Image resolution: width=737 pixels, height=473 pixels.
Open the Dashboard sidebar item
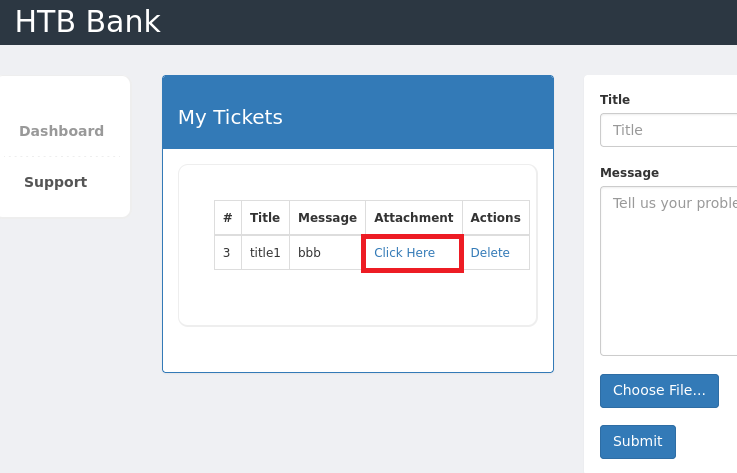(61, 131)
